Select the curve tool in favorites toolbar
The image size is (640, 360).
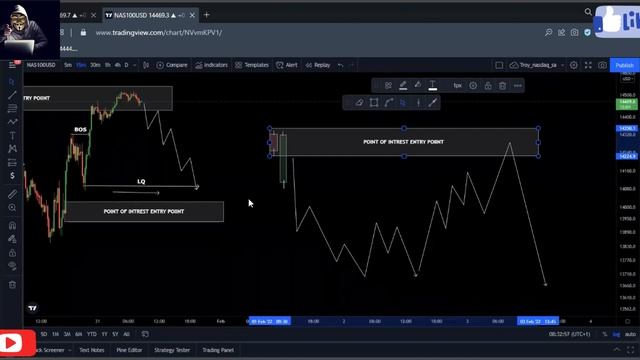(x=389, y=102)
